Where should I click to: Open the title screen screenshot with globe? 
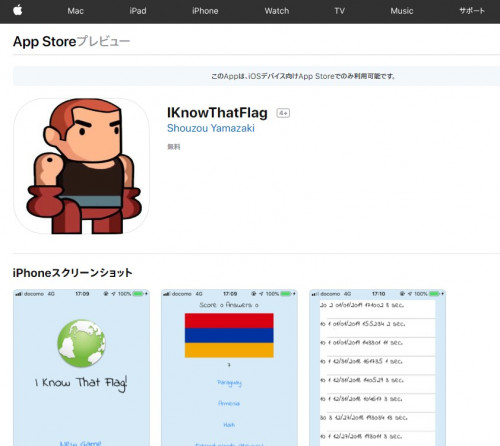[x=81, y=368]
